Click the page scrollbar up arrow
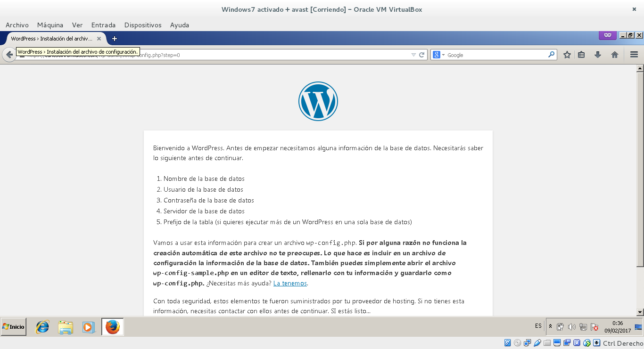Screen dimensions: 644x349 pos(640,69)
